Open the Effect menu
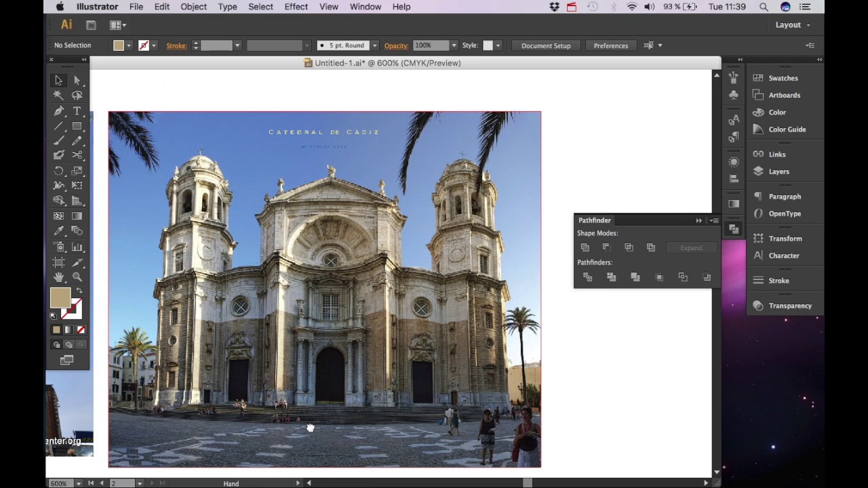Viewport: 868px width, 488px height. coord(296,7)
